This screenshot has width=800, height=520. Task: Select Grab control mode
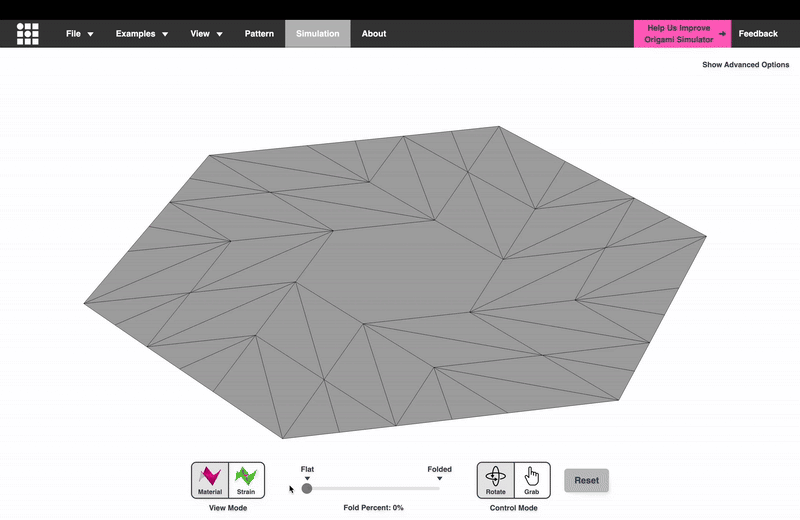point(532,480)
